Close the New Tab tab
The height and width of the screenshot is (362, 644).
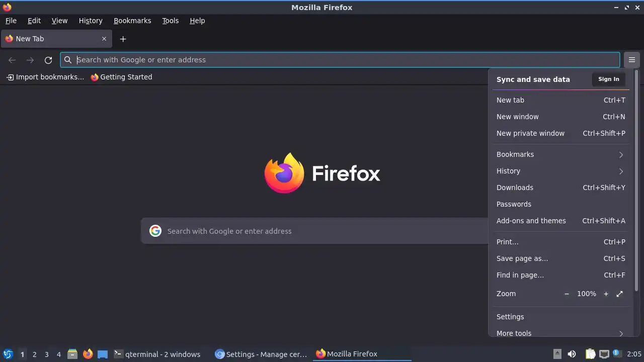point(104,39)
